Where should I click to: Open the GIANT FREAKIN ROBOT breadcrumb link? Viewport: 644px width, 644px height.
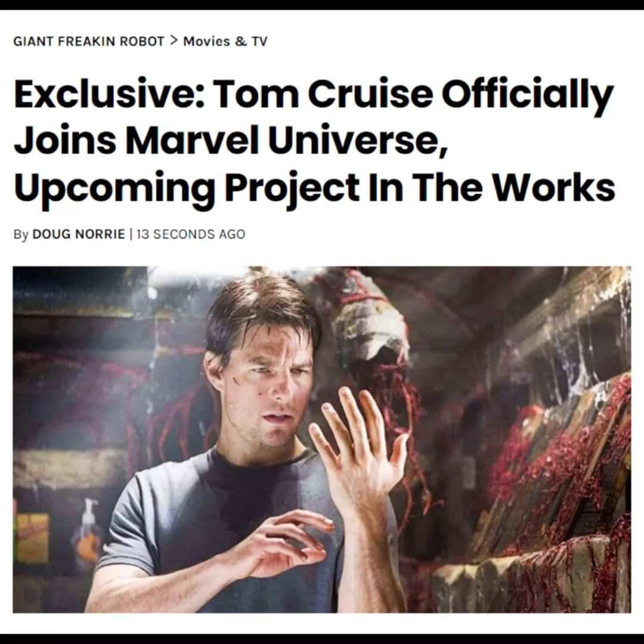(89, 42)
